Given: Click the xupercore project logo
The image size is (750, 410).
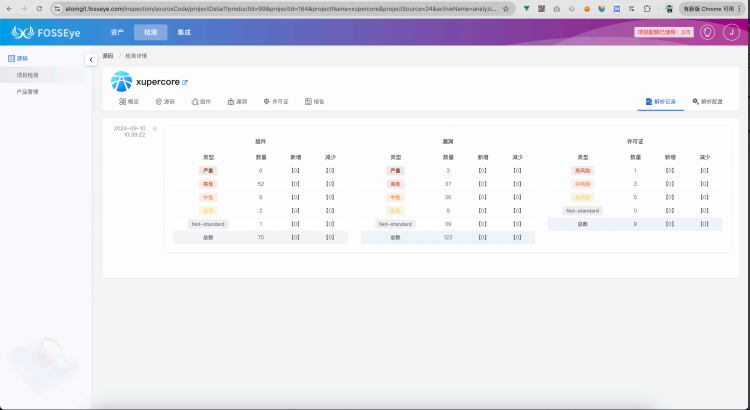Looking at the screenshot, I should pos(121,82).
